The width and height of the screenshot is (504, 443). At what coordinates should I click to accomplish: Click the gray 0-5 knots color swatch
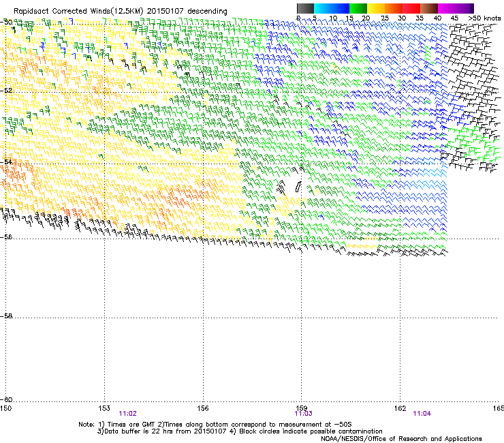pyautogui.click(x=305, y=8)
